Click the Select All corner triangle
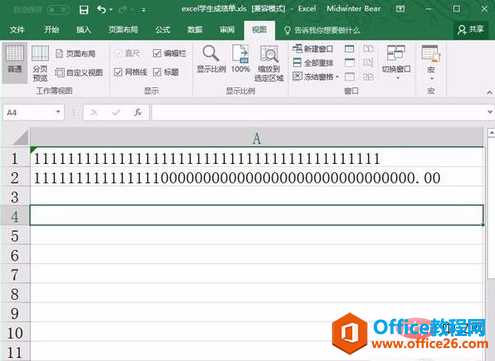Viewport: 495px width, 361px height. (21, 137)
